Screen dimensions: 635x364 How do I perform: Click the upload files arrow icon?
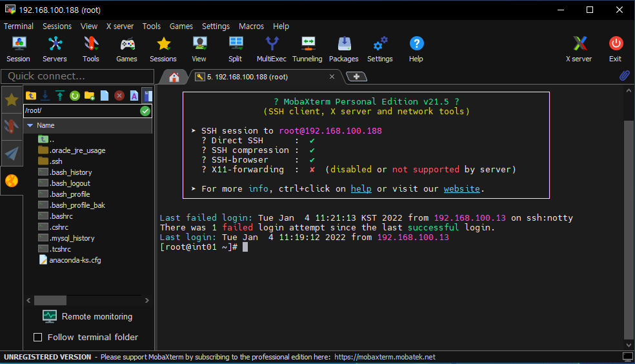(60, 96)
